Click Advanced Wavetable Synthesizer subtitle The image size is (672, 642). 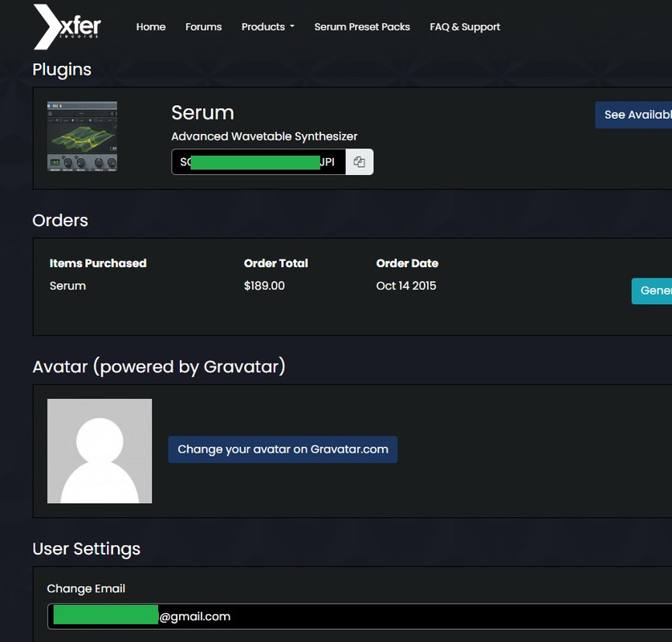coord(264,136)
